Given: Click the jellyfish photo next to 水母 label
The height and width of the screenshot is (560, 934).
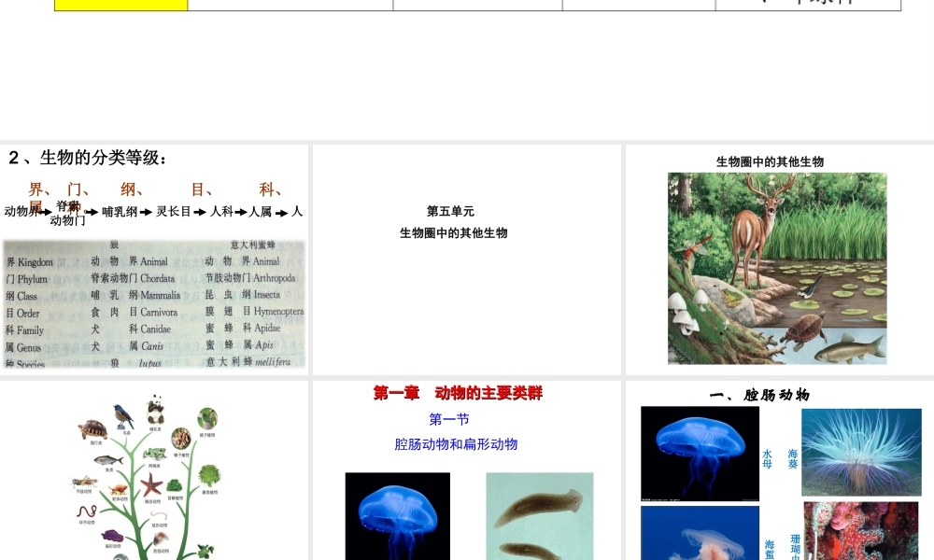Looking at the screenshot, I should pos(700,454).
